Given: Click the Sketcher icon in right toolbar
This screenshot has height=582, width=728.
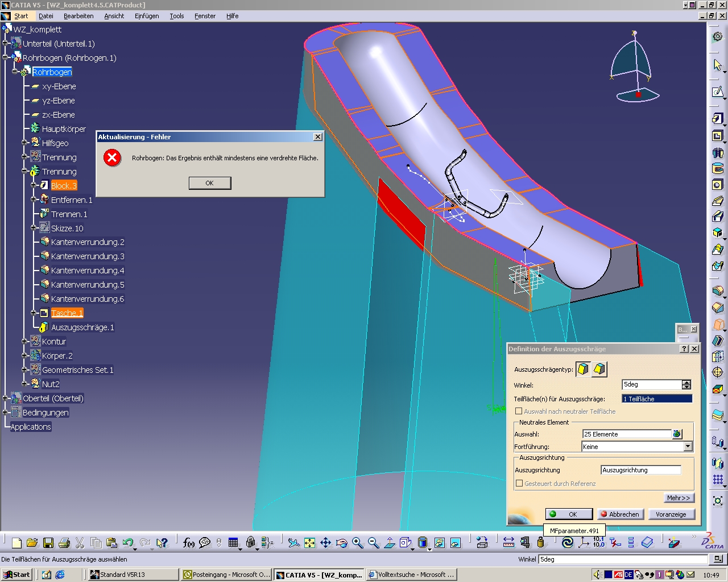Looking at the screenshot, I should [718, 92].
